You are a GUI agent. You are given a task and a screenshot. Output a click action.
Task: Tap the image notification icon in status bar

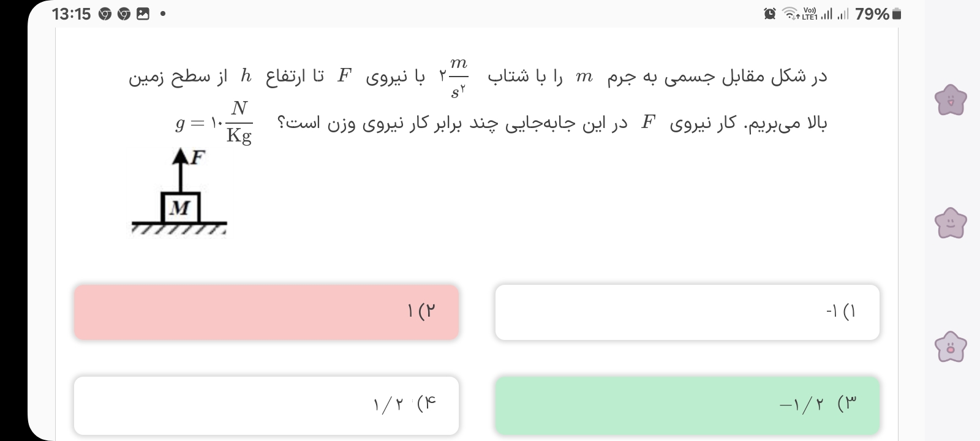(x=142, y=14)
